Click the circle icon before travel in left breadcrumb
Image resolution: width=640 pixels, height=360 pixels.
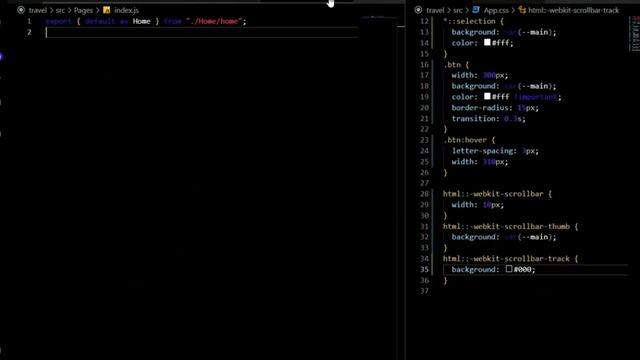point(21,10)
